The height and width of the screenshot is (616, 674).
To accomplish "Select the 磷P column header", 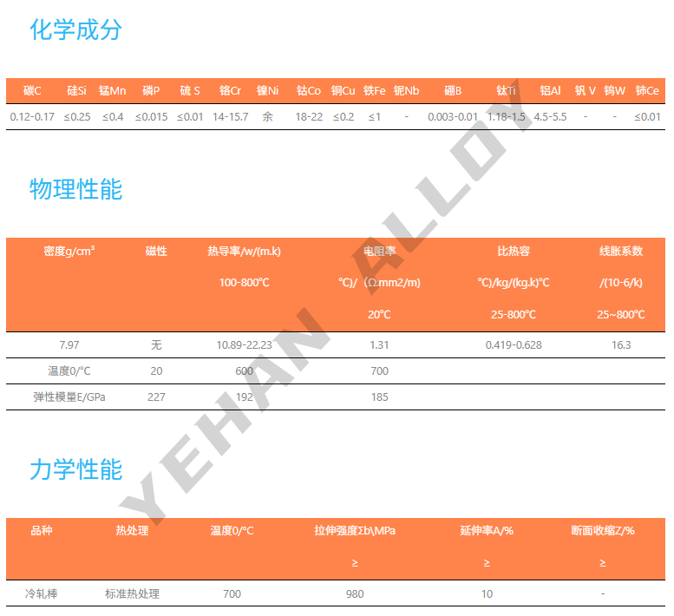I will click(151, 91).
